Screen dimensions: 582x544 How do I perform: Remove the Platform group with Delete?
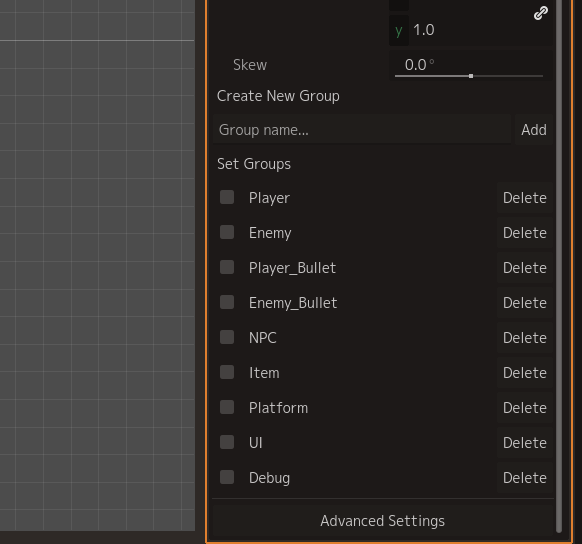point(525,408)
